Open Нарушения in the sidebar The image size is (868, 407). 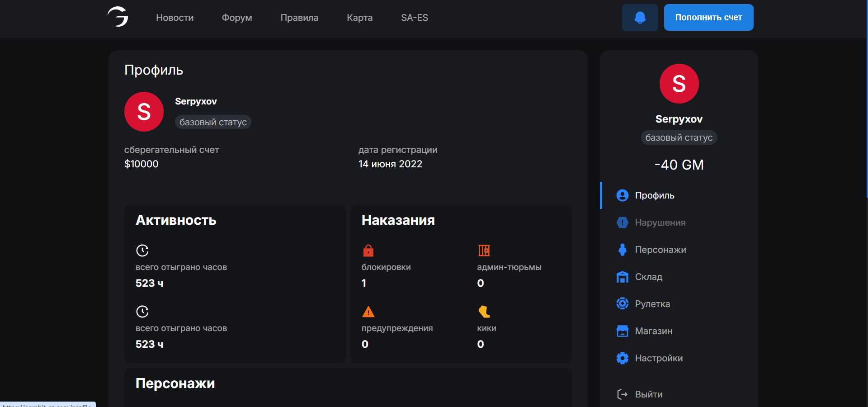click(660, 222)
